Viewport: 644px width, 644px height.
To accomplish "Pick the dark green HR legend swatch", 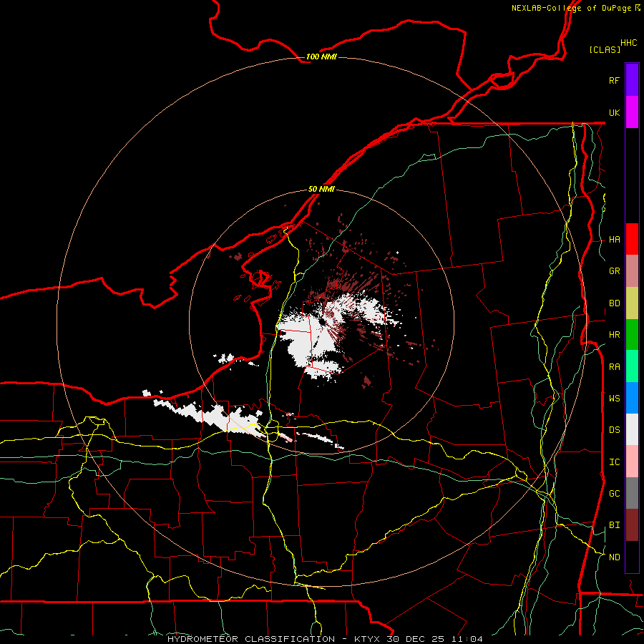I will pyautogui.click(x=632, y=335).
